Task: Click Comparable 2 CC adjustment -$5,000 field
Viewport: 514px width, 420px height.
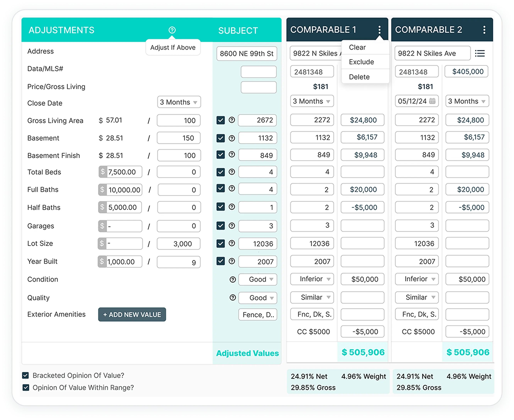Action: (x=467, y=331)
